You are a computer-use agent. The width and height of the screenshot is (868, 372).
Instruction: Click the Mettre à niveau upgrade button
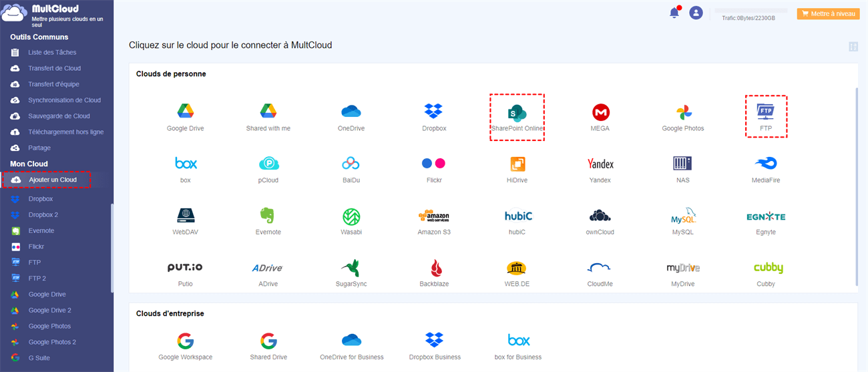(x=828, y=13)
